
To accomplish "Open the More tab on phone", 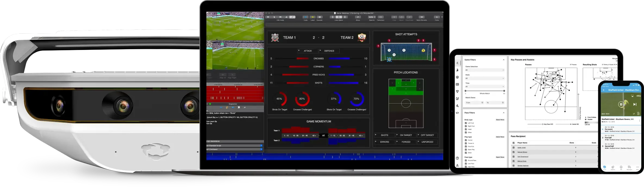I will click(x=637, y=167).
